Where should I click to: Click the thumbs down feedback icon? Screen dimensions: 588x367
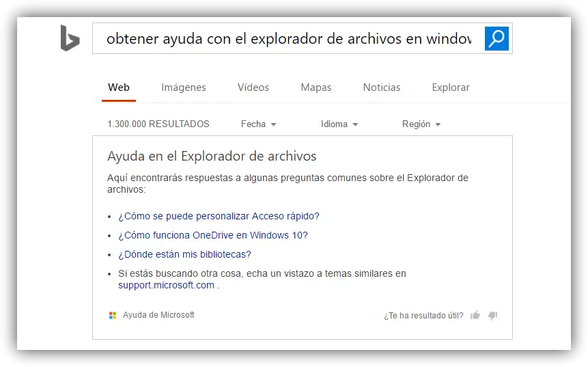[493, 315]
